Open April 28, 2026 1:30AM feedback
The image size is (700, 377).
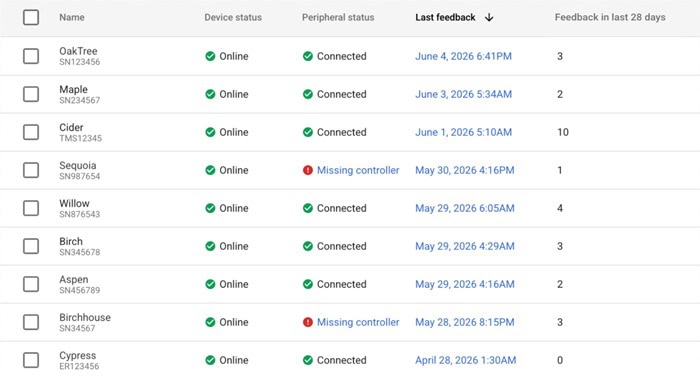[466, 360]
